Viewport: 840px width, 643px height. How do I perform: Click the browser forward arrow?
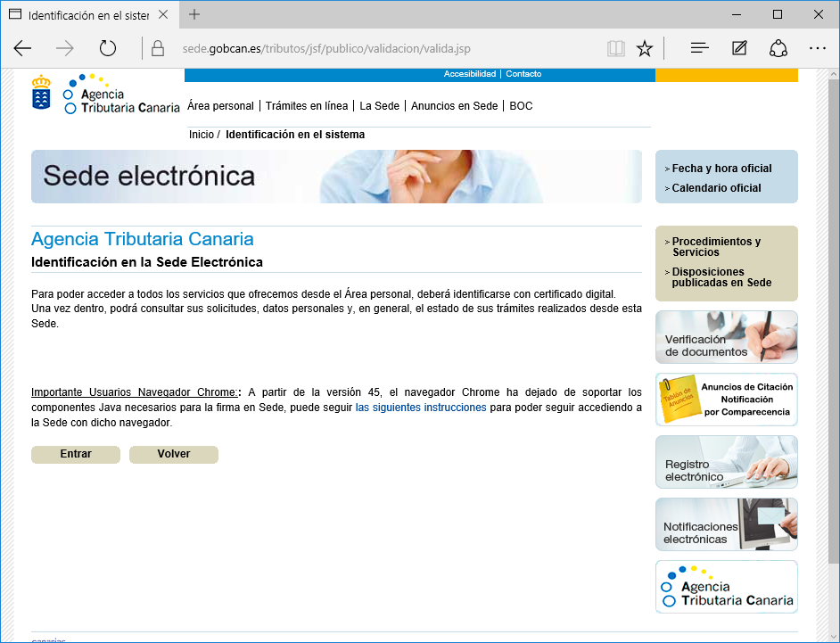point(65,49)
